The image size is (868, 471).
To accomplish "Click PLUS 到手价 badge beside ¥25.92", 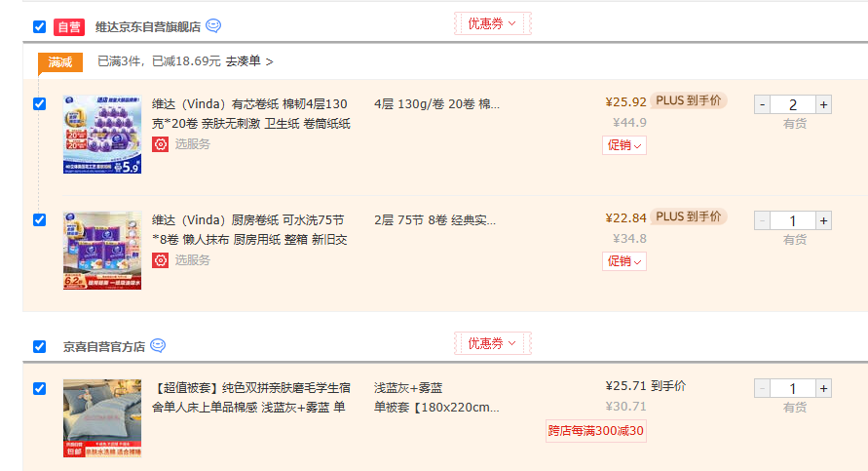I will [688, 100].
